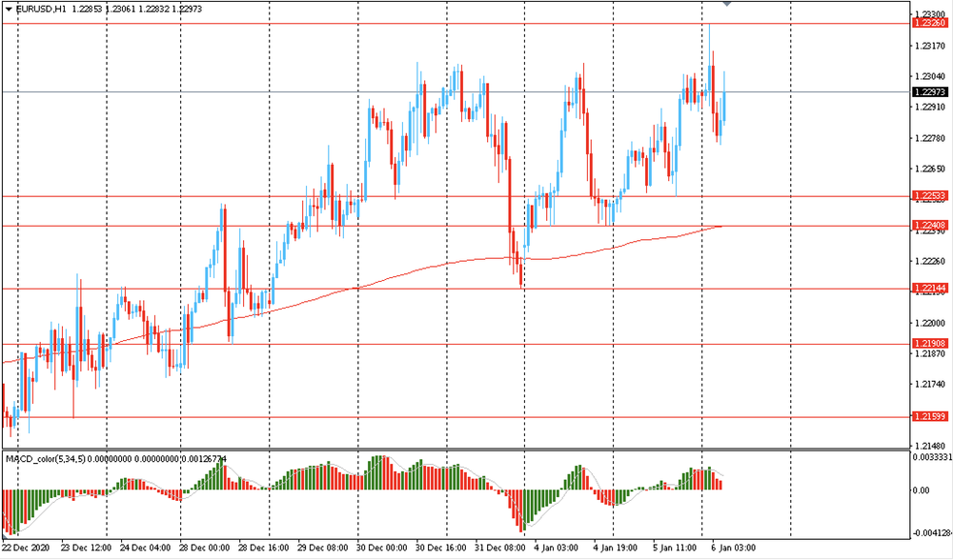Click the 29 Dec 08:00 time label
The width and height of the screenshot is (953, 560).
pyautogui.click(x=323, y=548)
